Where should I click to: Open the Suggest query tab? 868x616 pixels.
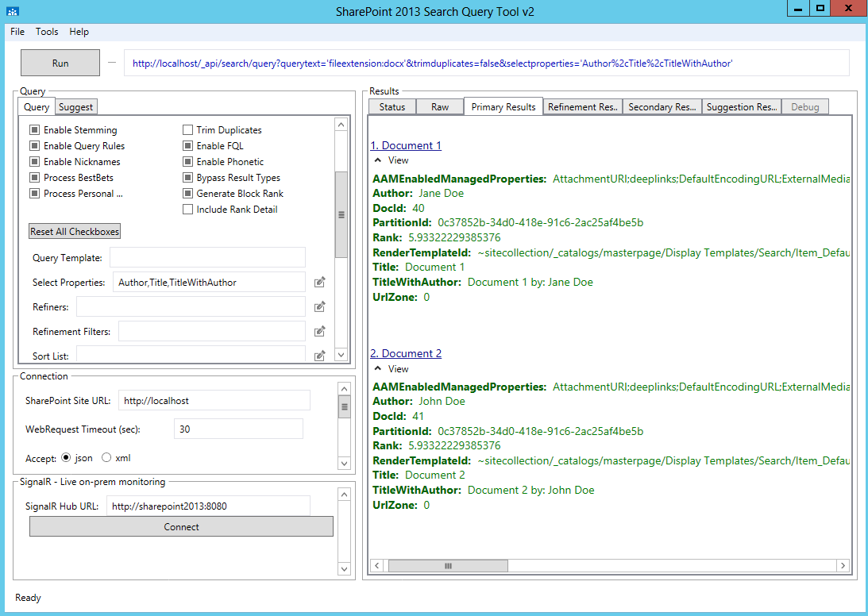tap(76, 107)
